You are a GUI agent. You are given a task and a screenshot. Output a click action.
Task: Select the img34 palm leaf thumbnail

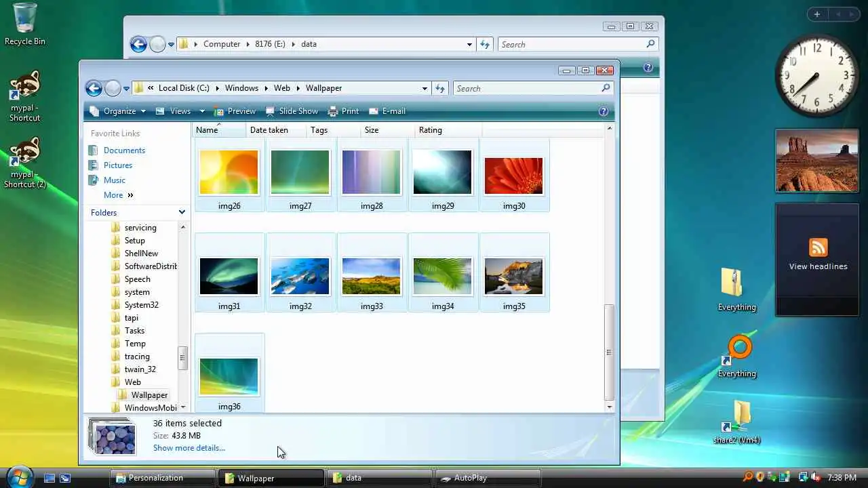pos(443,278)
